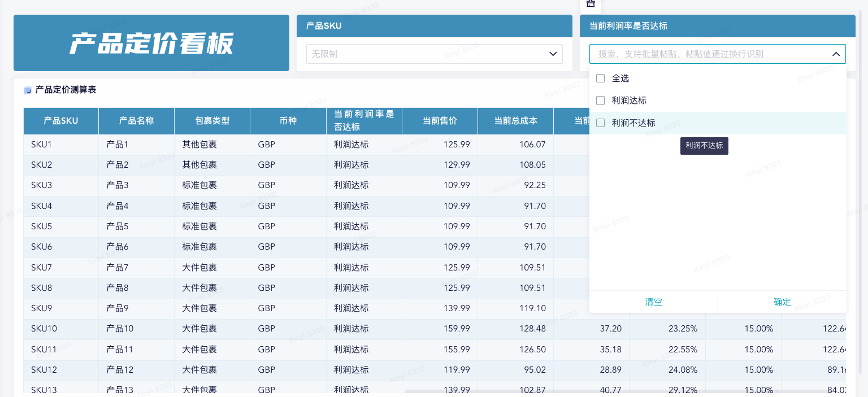Select the 包裹类型 column header
This screenshot has width=868, height=397.
coord(212,121)
